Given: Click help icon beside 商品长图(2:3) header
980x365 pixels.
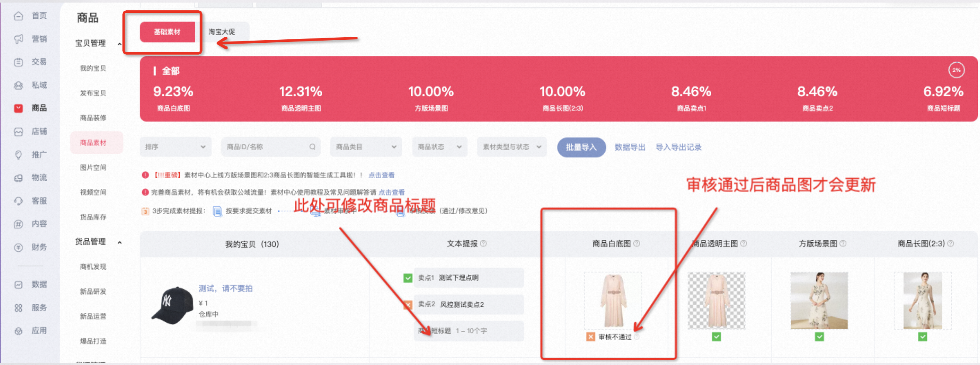Looking at the screenshot, I should [x=951, y=244].
